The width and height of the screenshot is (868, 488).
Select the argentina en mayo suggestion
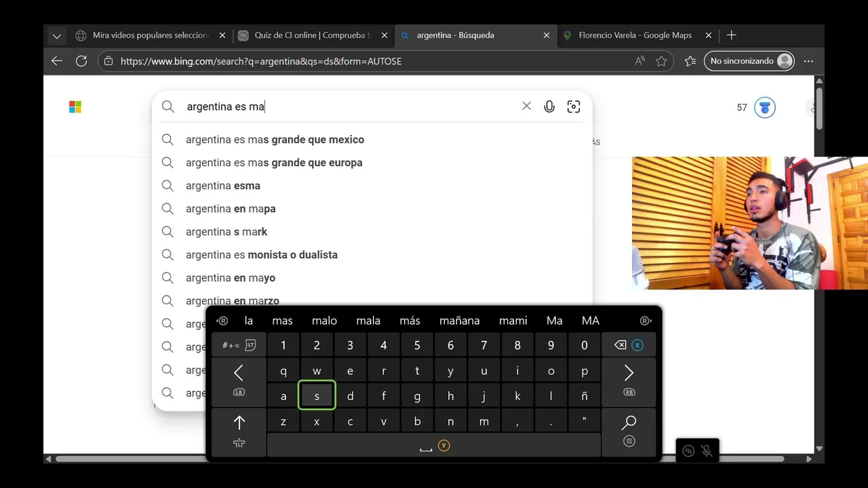click(372, 278)
